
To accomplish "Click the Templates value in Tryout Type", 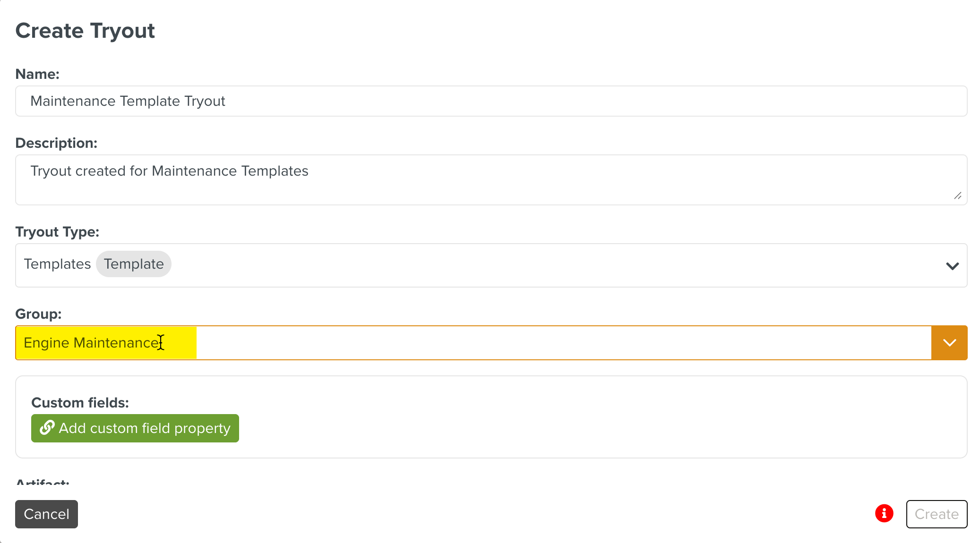I will 57,264.
